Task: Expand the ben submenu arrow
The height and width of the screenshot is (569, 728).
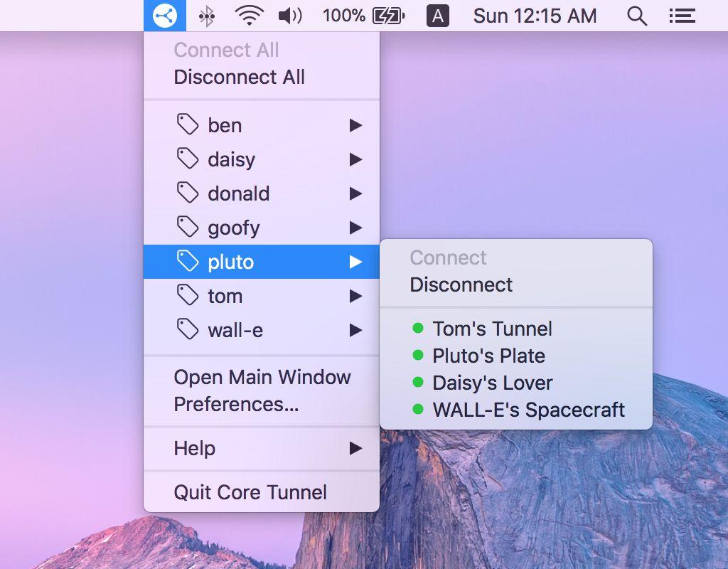Action: 355,125
